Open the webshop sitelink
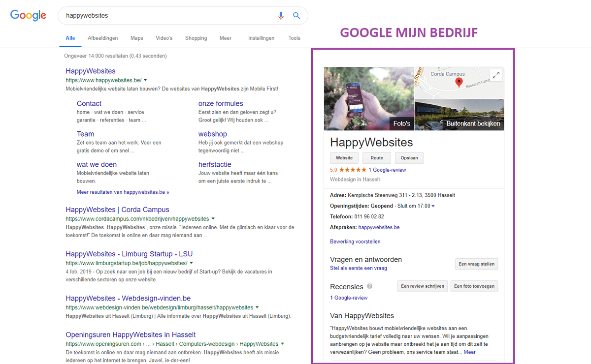This screenshot has height=364, width=591. pos(213,134)
